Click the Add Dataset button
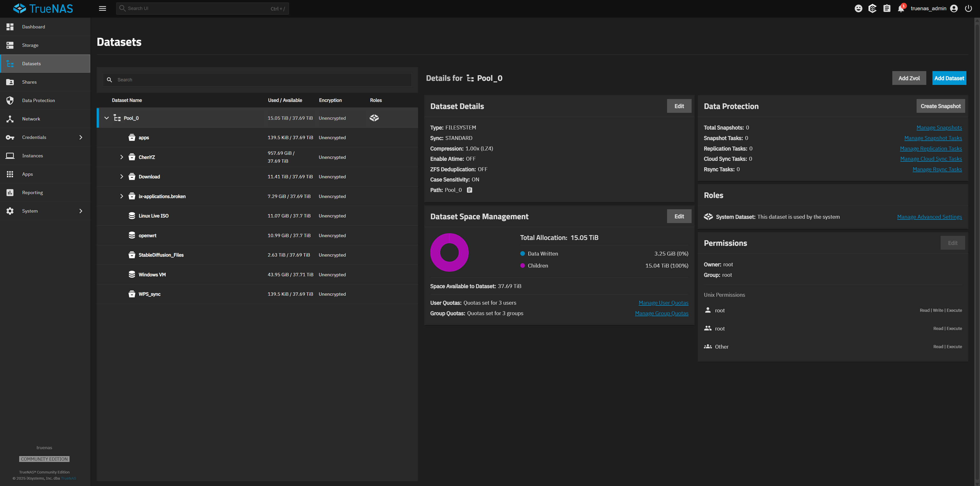Screen dimensions: 980x486 (x=949, y=78)
